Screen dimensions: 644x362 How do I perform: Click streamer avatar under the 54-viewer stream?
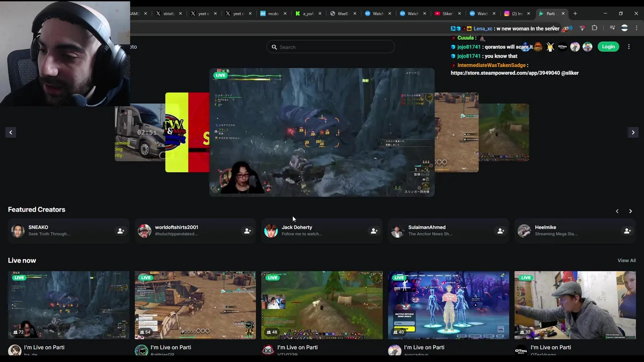click(141, 350)
